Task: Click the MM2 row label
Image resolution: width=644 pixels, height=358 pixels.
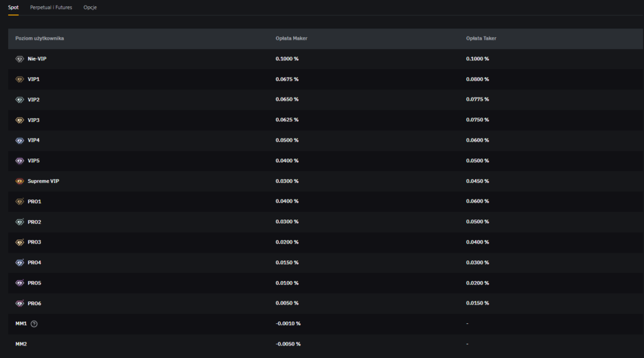Action: [x=21, y=344]
